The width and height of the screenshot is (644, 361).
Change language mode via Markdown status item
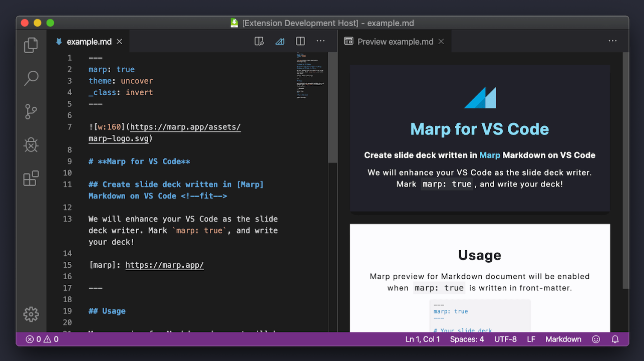563,339
